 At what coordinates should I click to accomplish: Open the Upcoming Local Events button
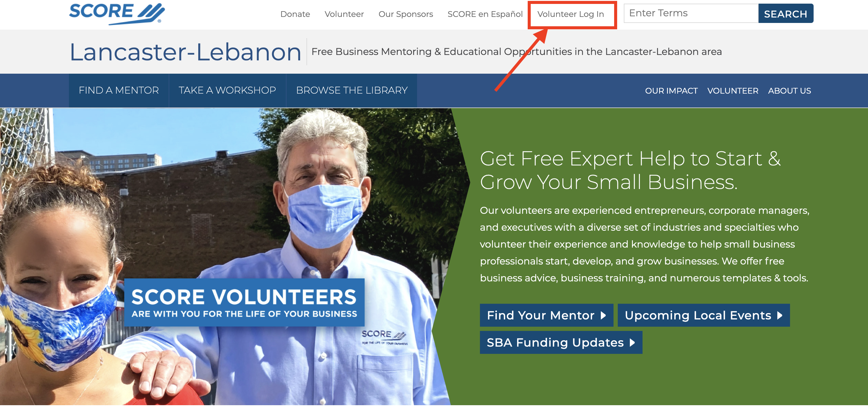click(703, 315)
